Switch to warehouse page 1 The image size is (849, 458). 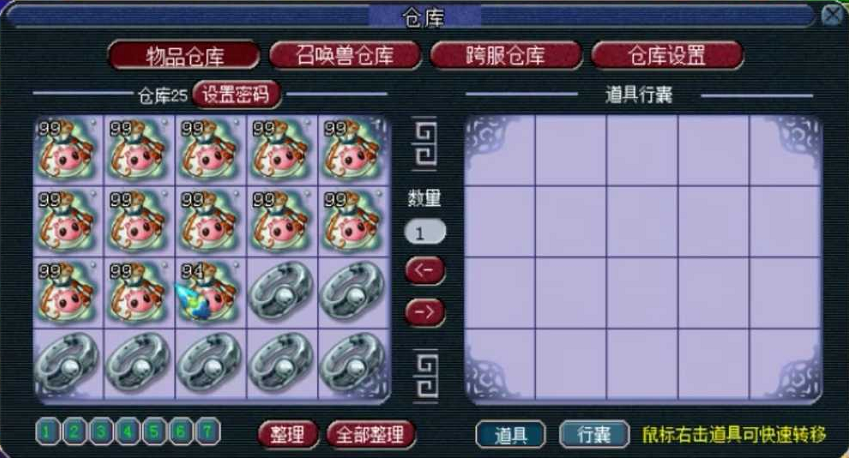pyautogui.click(x=47, y=431)
